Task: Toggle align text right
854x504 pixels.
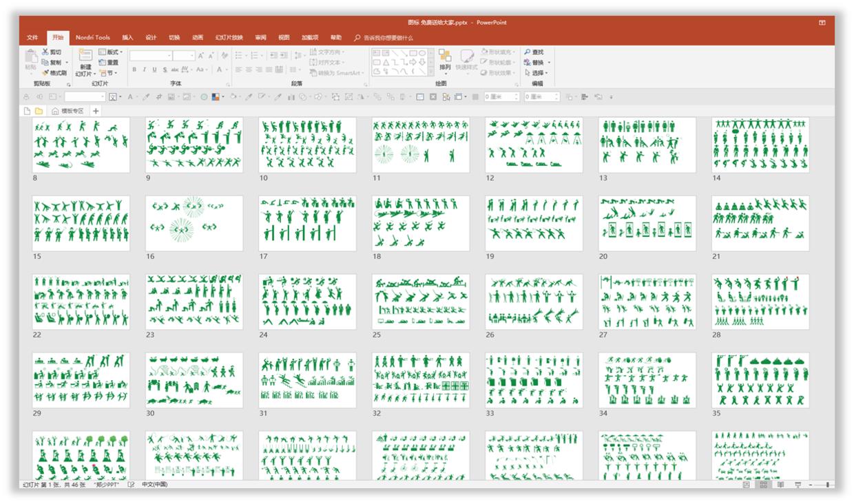Action: [x=258, y=70]
